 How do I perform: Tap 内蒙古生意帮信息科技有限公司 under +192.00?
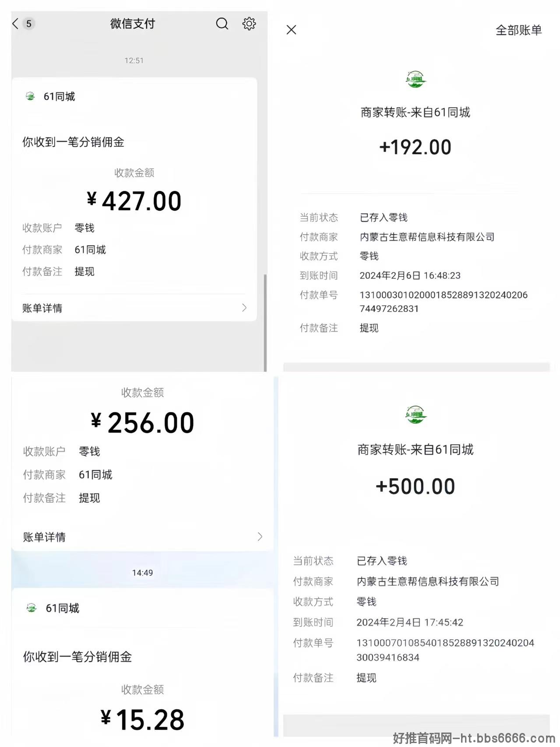427,237
